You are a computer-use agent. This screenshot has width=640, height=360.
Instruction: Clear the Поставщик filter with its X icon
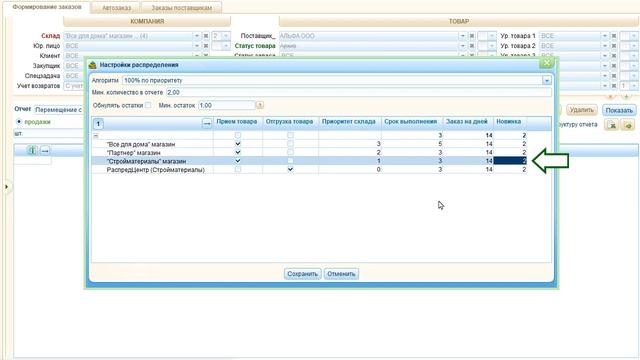coord(471,36)
